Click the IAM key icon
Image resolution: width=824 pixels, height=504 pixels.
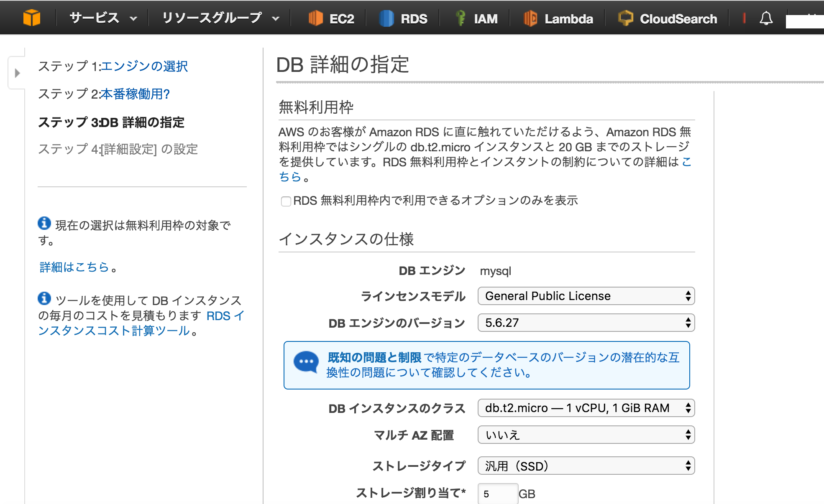tap(461, 18)
